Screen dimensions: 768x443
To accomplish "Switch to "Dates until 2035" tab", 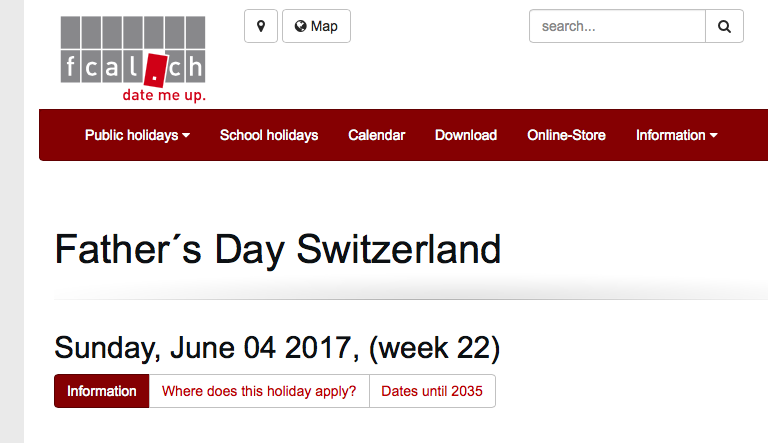I will [432, 391].
